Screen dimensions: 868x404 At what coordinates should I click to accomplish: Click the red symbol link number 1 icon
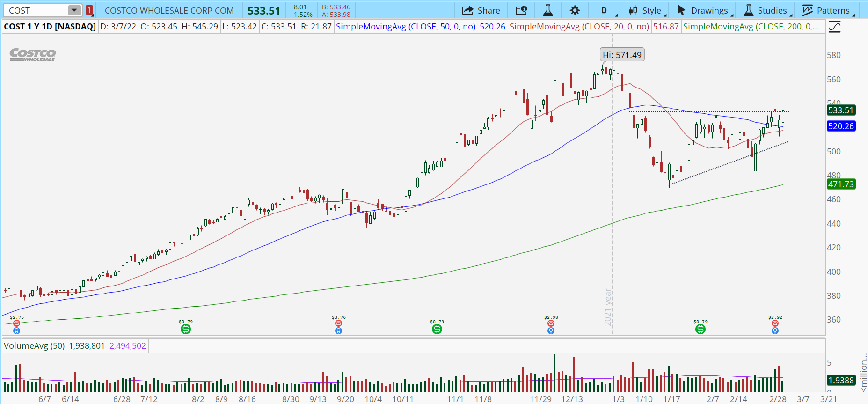(89, 10)
